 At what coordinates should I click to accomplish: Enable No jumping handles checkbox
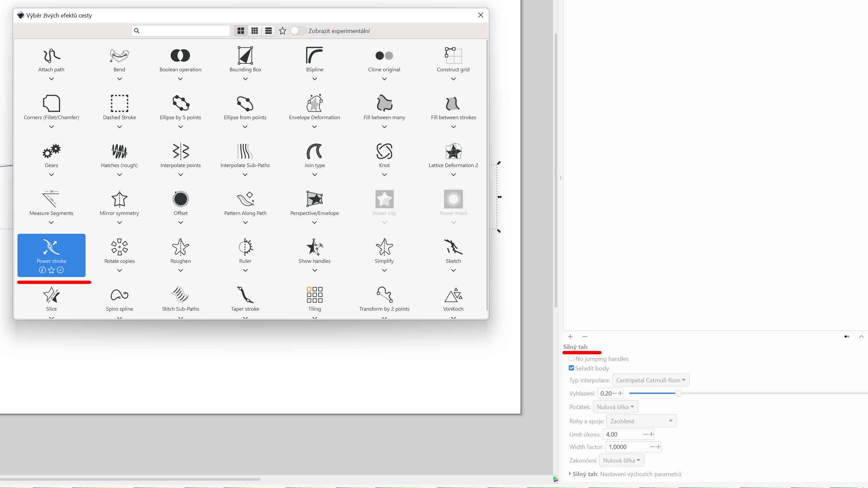pyautogui.click(x=571, y=359)
